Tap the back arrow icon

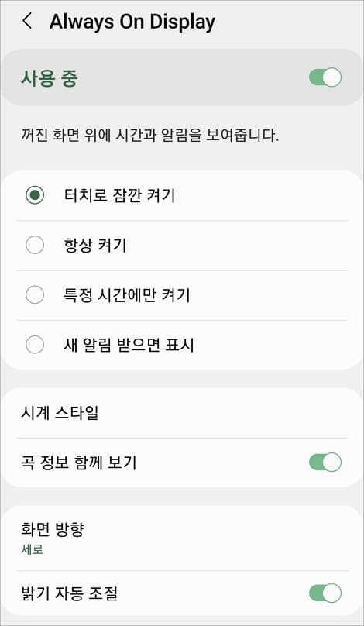tap(27, 21)
